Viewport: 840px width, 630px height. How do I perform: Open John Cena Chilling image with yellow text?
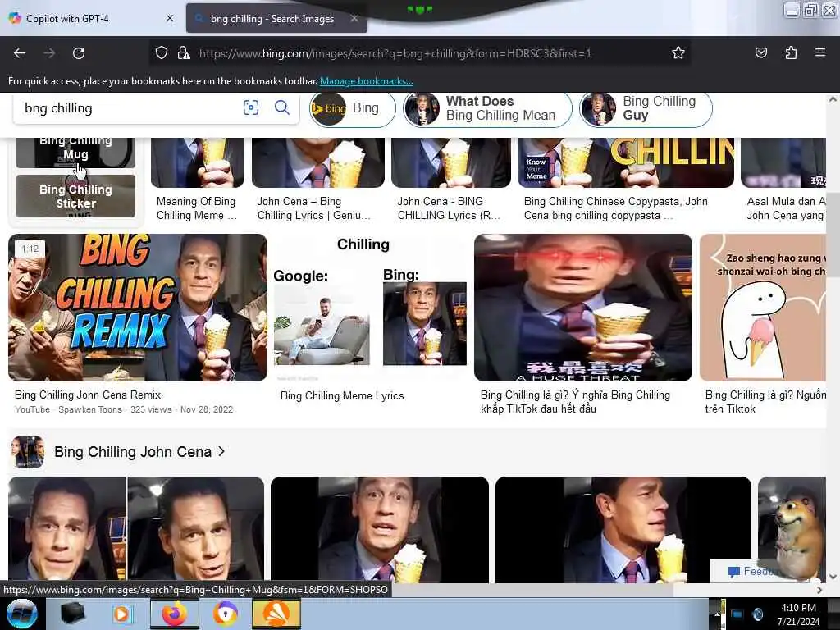pos(626,163)
